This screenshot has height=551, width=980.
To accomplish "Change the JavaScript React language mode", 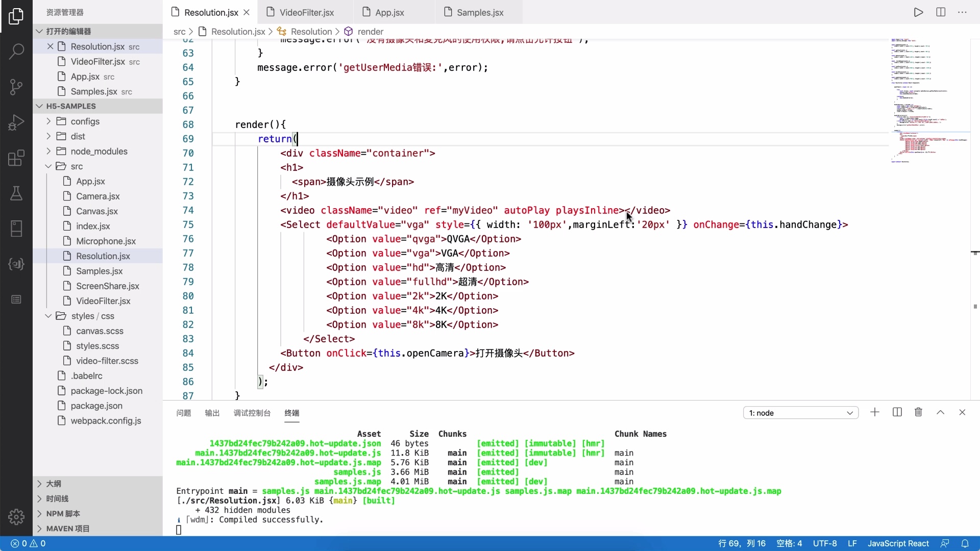I will tap(898, 543).
